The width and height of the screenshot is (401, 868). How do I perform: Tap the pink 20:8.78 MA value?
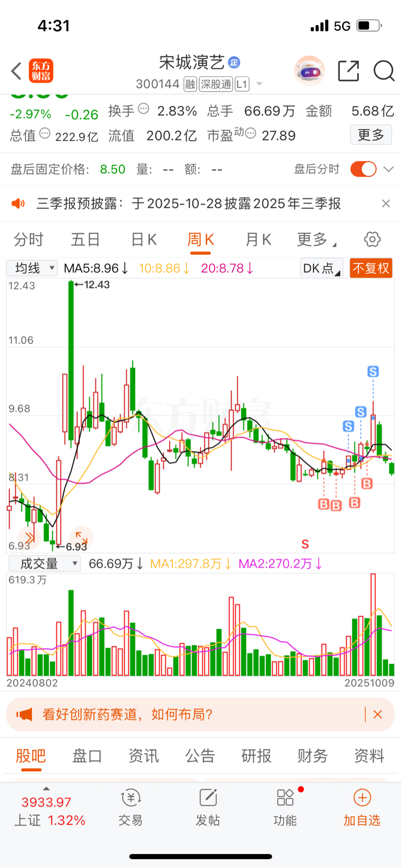[227, 268]
